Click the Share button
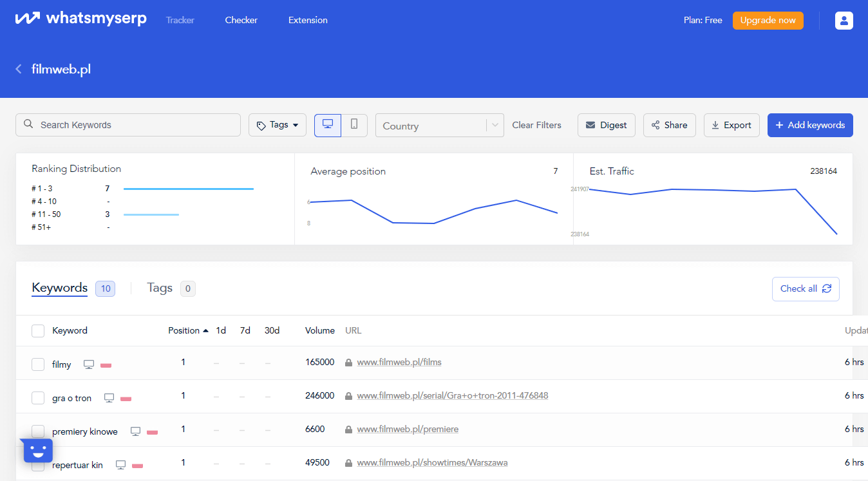The width and height of the screenshot is (868, 481). [669, 125]
